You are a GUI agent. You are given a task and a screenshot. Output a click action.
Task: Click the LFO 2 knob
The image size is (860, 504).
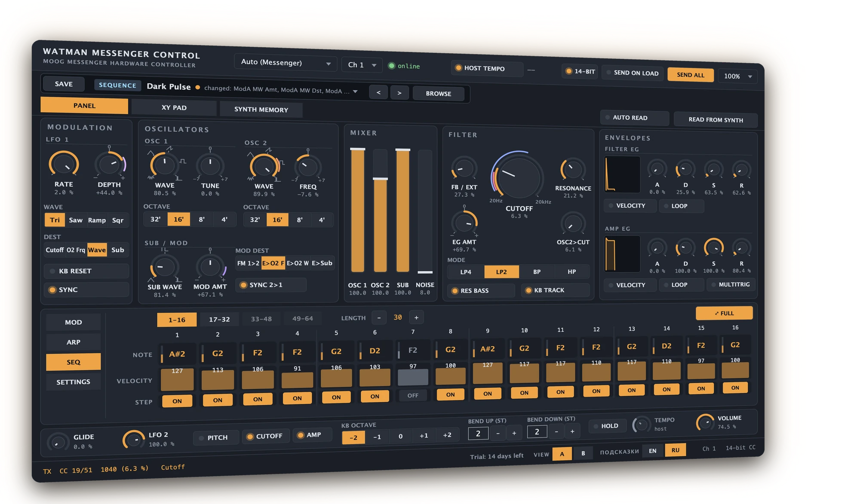[x=134, y=440]
